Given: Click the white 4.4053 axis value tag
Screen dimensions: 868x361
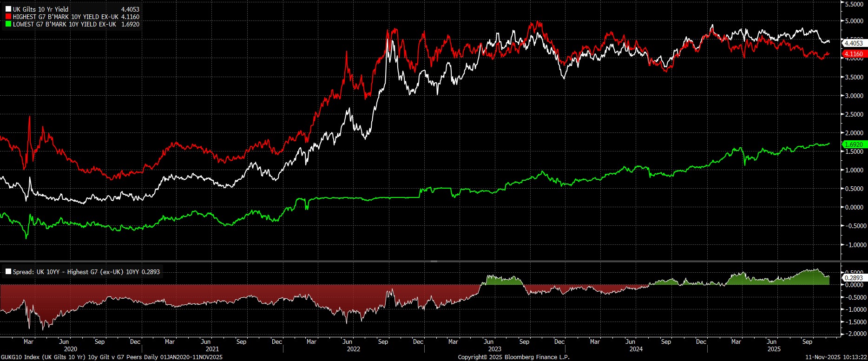Looking at the screenshot, I should click(x=854, y=43).
